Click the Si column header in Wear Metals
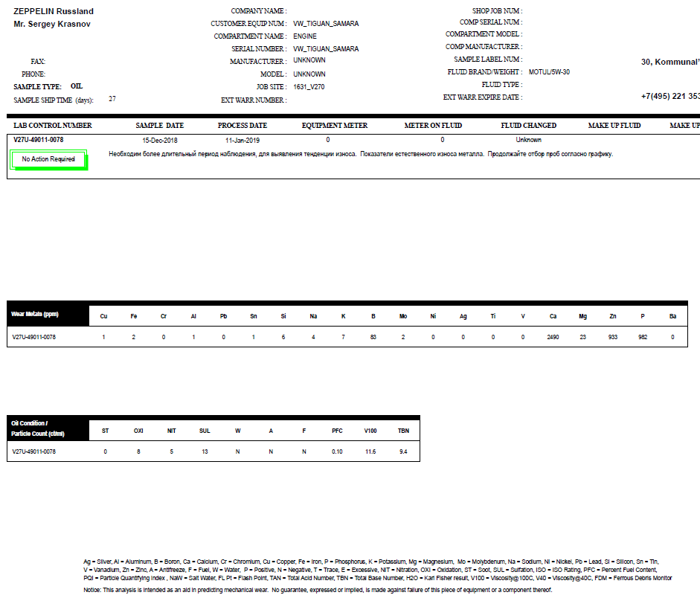Screen dimensions: 700x601 [283, 316]
